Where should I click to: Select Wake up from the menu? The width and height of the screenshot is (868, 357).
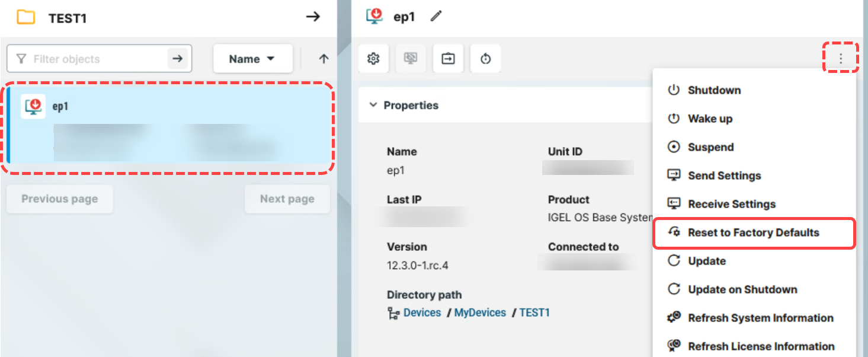click(x=710, y=119)
